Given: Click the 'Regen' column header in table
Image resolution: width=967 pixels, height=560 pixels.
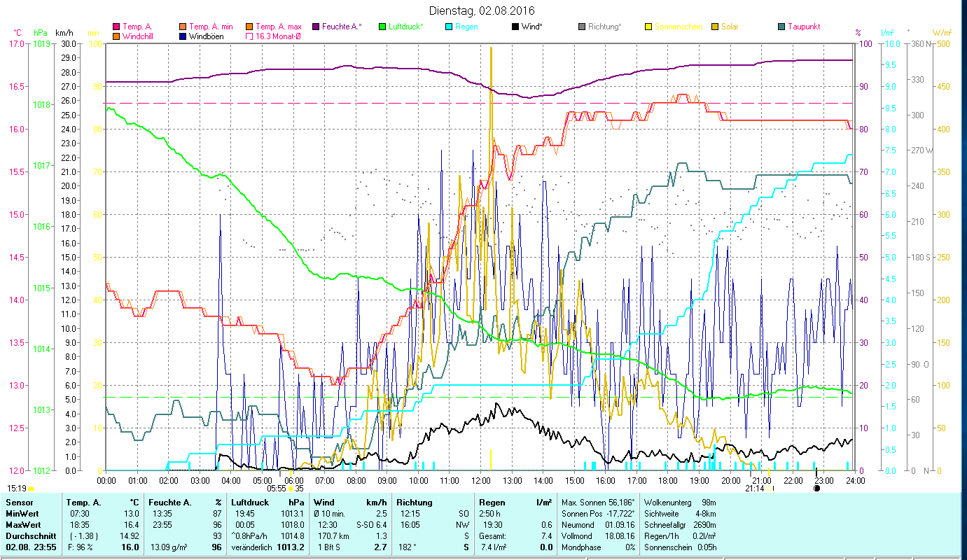Looking at the screenshot, I should 492,503.
